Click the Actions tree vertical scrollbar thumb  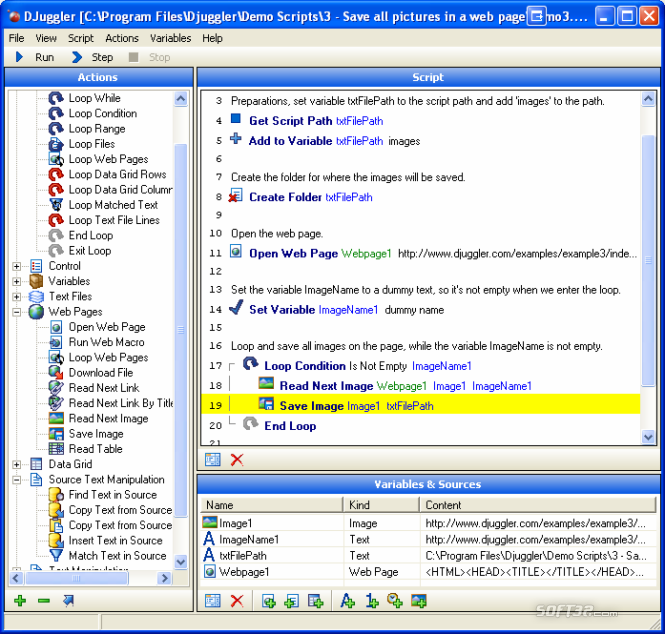click(181, 330)
